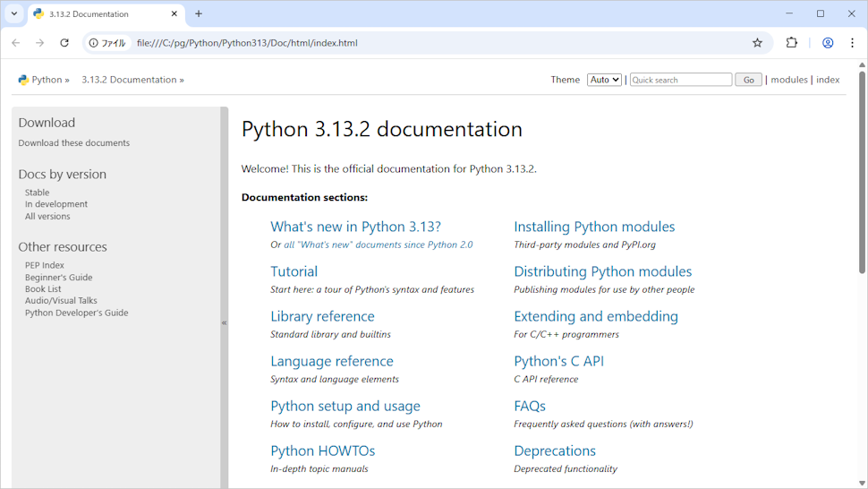
Task: Open the Deprecations section
Action: tap(555, 450)
